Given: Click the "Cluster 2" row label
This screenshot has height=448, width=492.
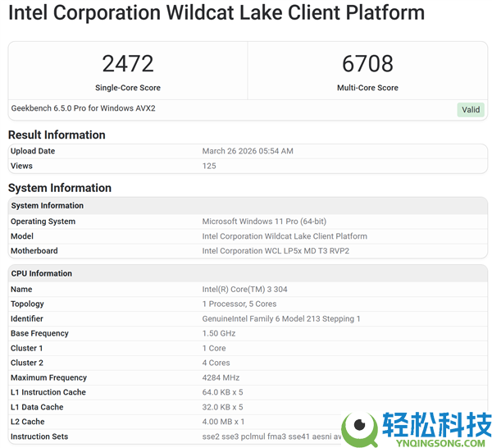Looking at the screenshot, I should (27, 363).
